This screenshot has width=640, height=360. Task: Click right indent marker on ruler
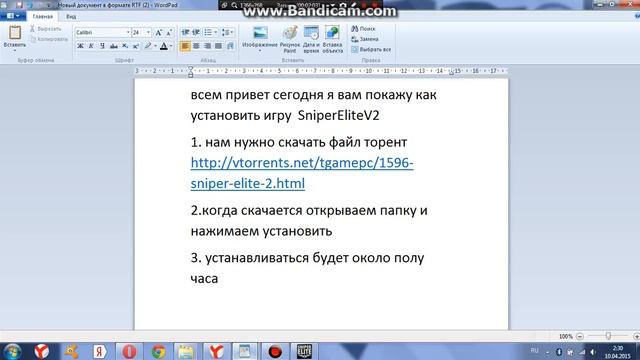coord(451,73)
